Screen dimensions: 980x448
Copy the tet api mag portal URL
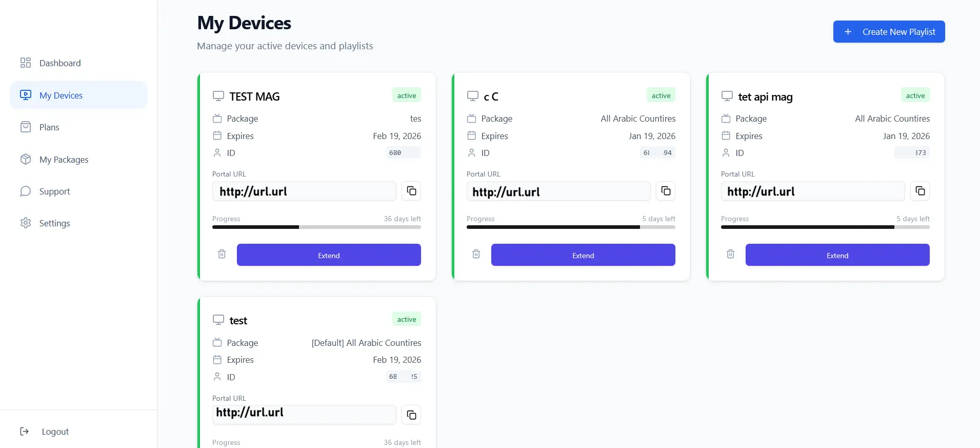(920, 191)
